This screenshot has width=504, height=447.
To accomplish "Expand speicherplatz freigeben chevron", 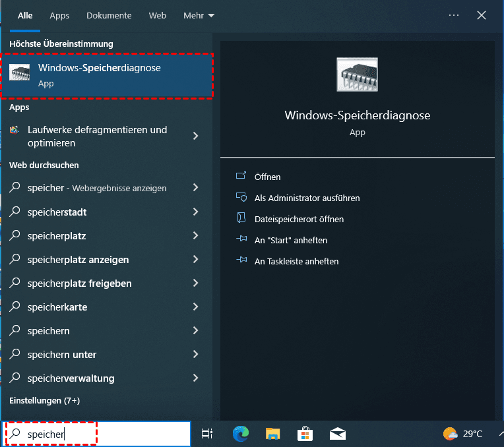I will (x=195, y=283).
